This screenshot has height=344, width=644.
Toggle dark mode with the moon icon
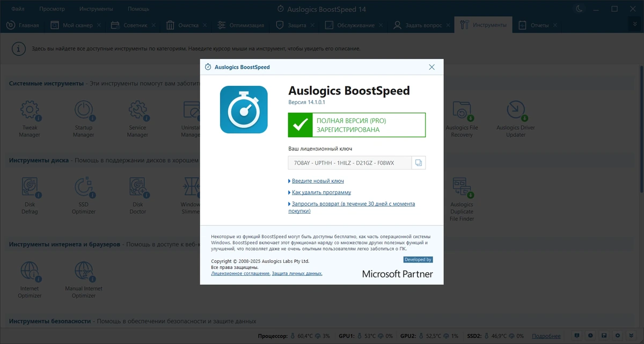pyautogui.click(x=580, y=9)
